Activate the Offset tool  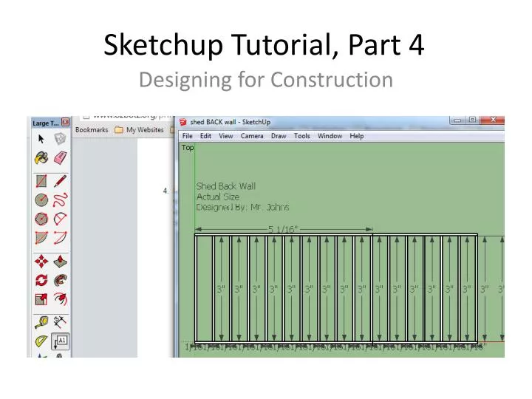(x=60, y=299)
